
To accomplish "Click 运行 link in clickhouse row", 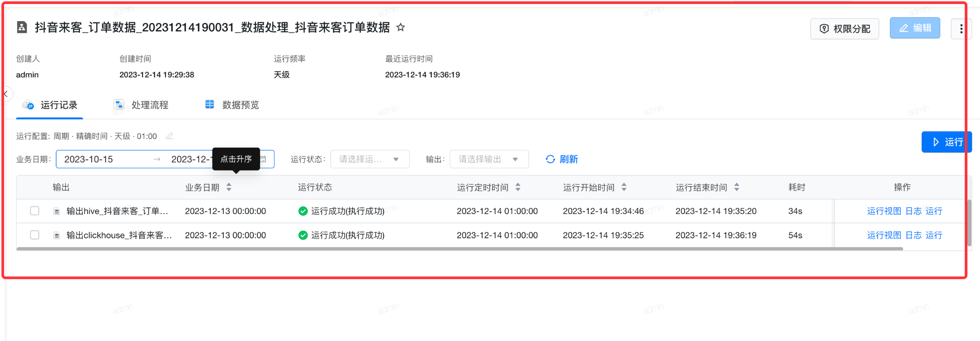I will pyautogui.click(x=934, y=235).
